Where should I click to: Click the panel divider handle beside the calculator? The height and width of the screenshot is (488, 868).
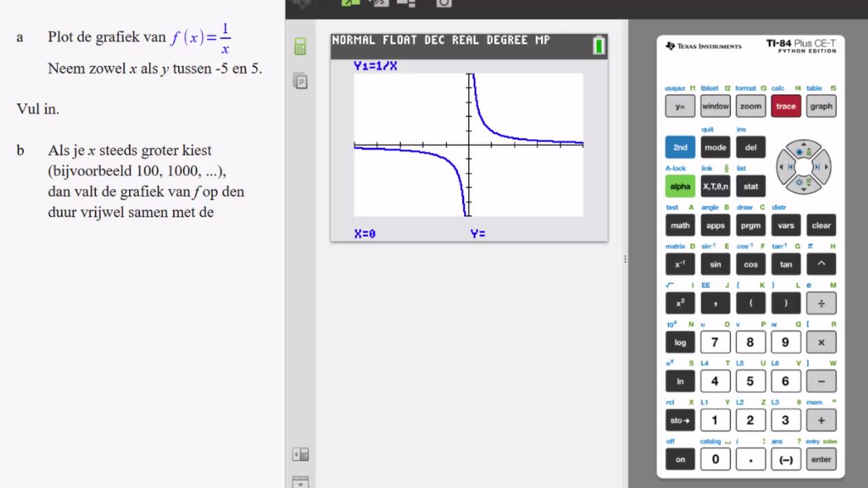click(x=625, y=260)
